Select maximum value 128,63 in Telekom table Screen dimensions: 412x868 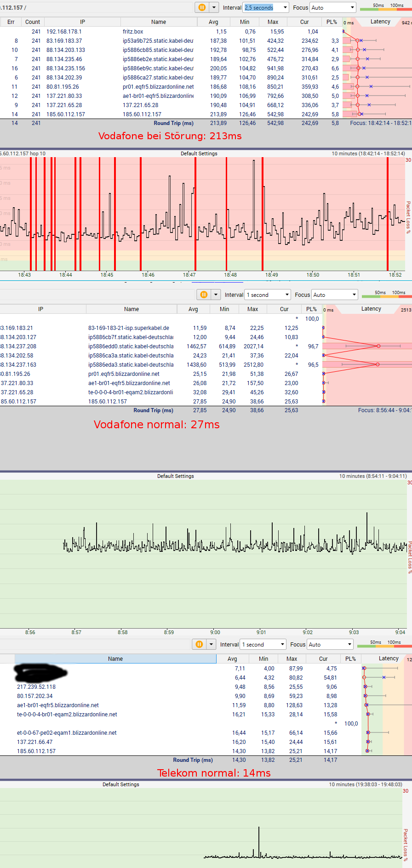click(294, 705)
